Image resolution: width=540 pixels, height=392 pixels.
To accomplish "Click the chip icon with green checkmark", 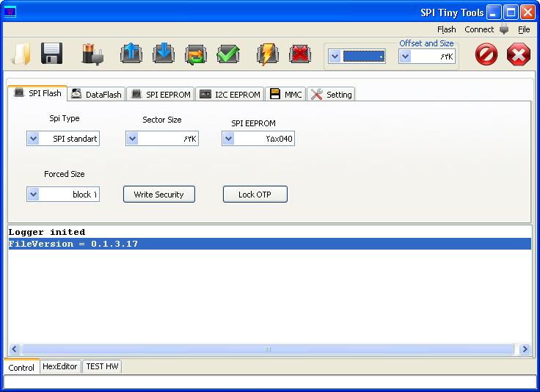I will tap(228, 54).
